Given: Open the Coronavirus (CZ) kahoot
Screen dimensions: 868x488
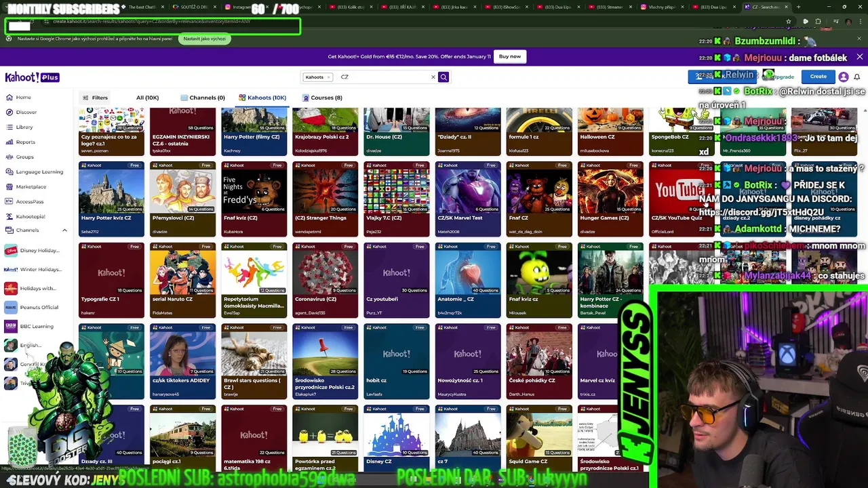Looking at the screenshot, I should [325, 281].
